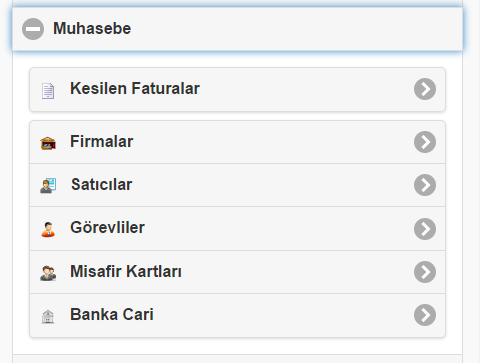
Task: Click the arrow chevron beside Görevliler
Action: point(425,229)
